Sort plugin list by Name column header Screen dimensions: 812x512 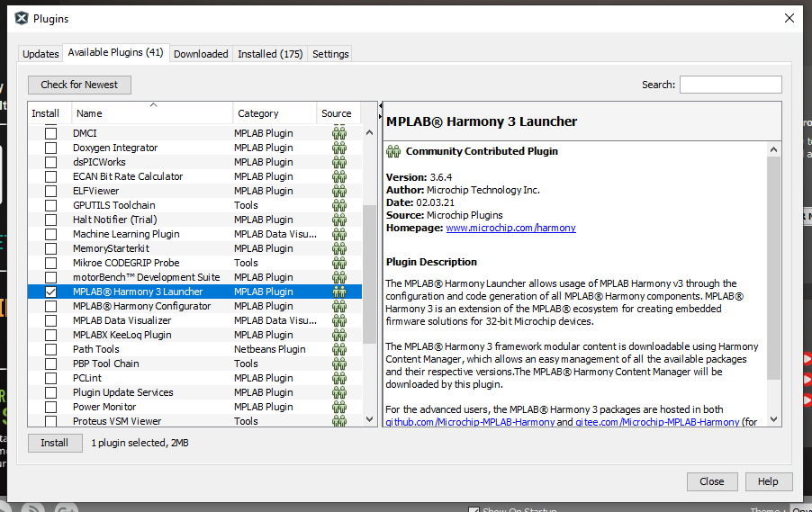tap(152, 112)
